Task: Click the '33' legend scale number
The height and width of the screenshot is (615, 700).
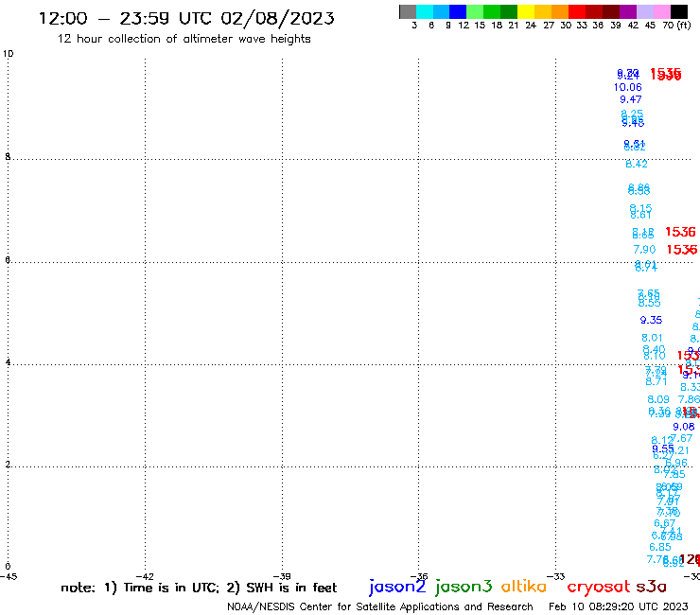Action: [x=581, y=26]
